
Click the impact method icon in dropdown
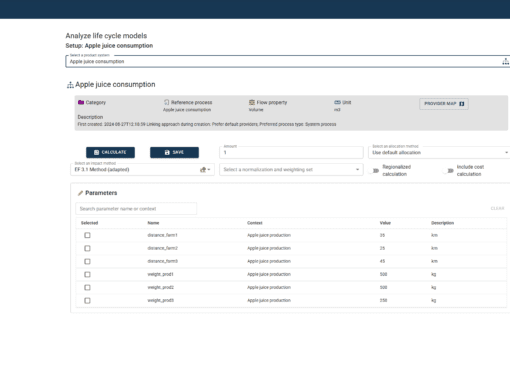[x=203, y=170]
